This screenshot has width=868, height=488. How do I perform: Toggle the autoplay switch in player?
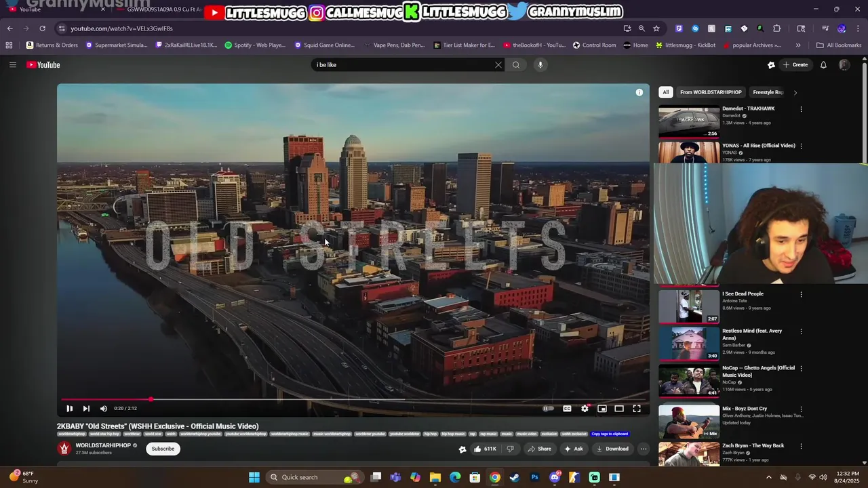(548, 409)
